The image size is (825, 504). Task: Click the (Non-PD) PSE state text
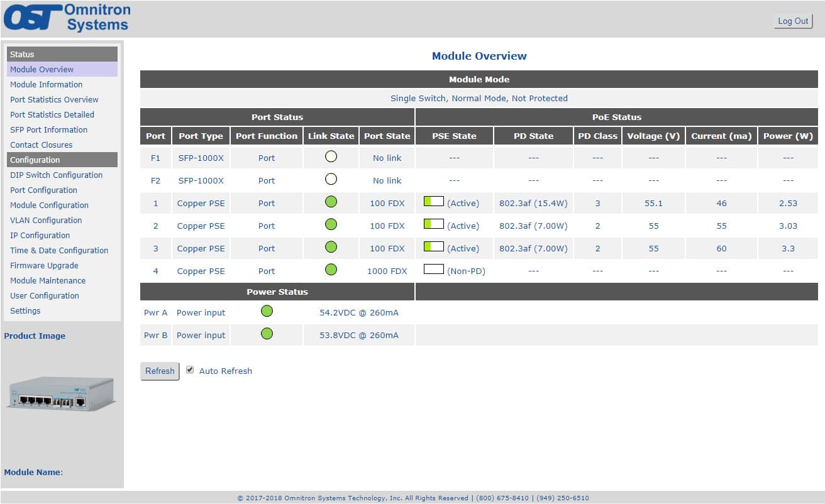[x=466, y=271]
